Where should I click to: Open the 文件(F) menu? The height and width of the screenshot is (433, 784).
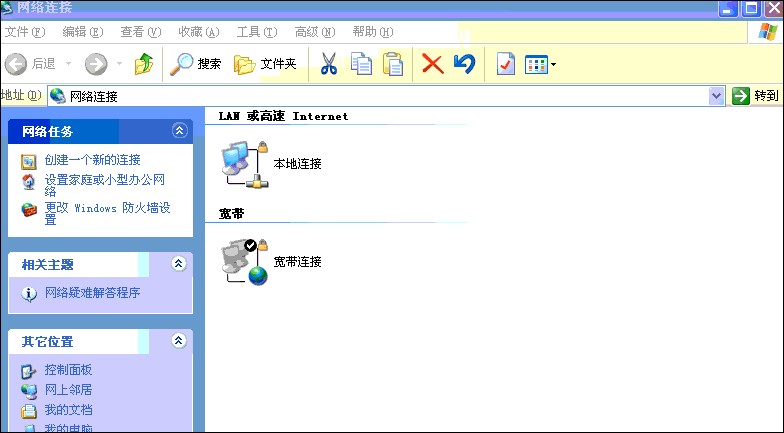[24, 32]
